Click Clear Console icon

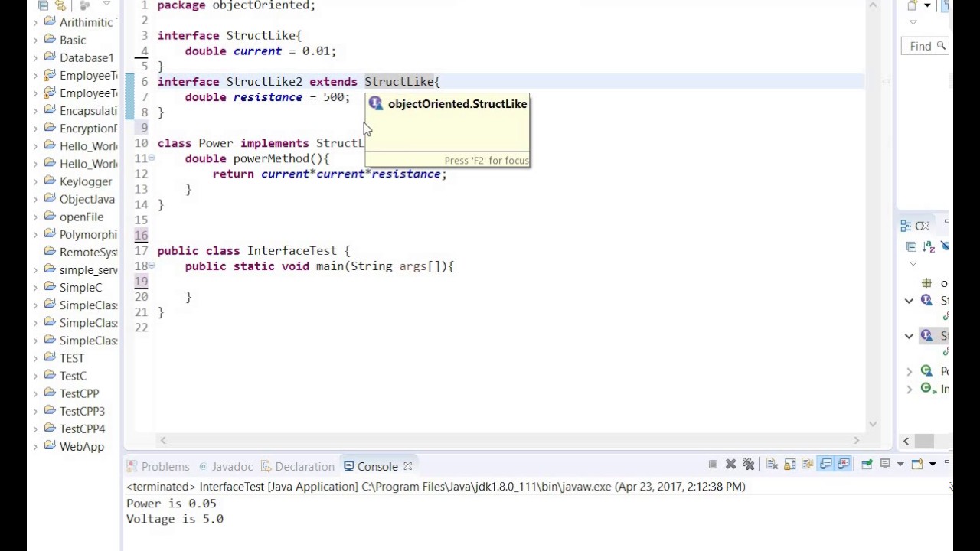772,464
